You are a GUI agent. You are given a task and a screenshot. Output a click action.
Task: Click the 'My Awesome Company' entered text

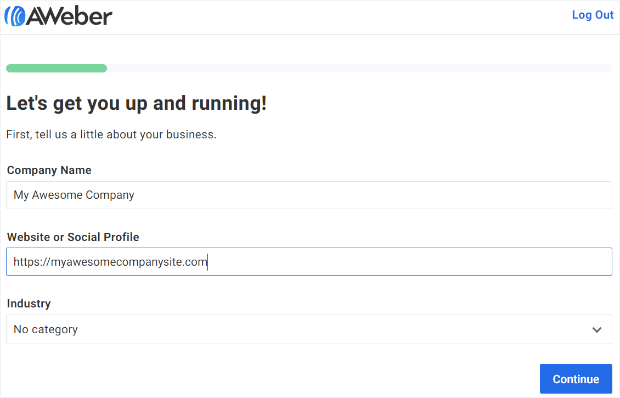click(74, 195)
